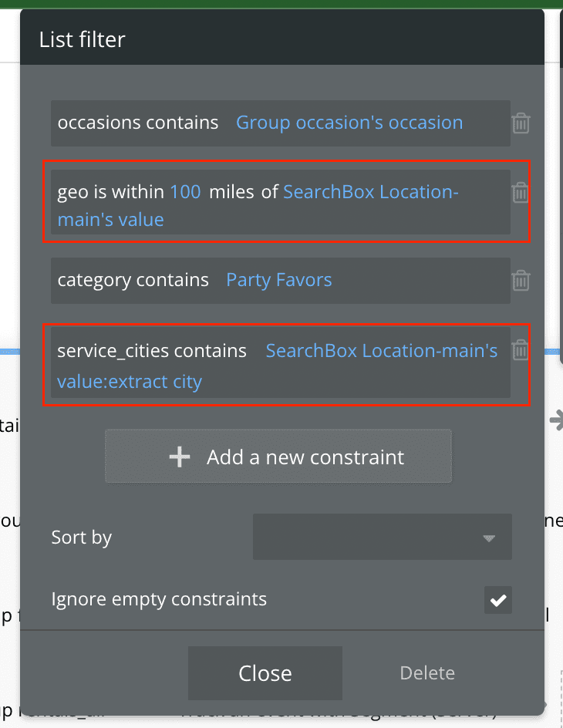Viewport: 563px width, 728px height.
Task: Click Add a new constraint button
Action: click(x=278, y=457)
